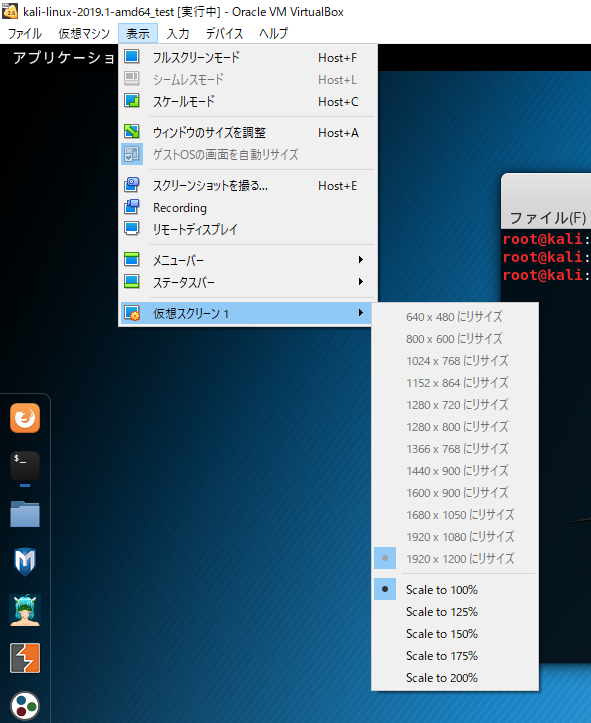Choose スケールモード menu entry

point(248,101)
